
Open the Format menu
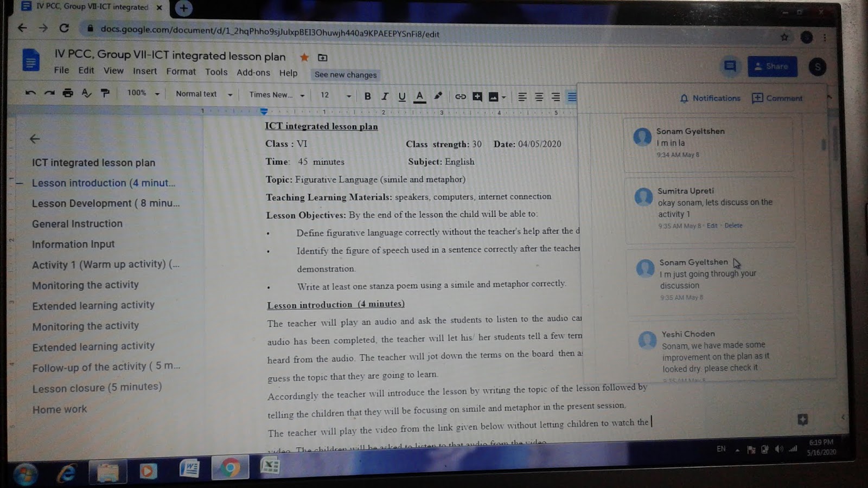pos(181,71)
